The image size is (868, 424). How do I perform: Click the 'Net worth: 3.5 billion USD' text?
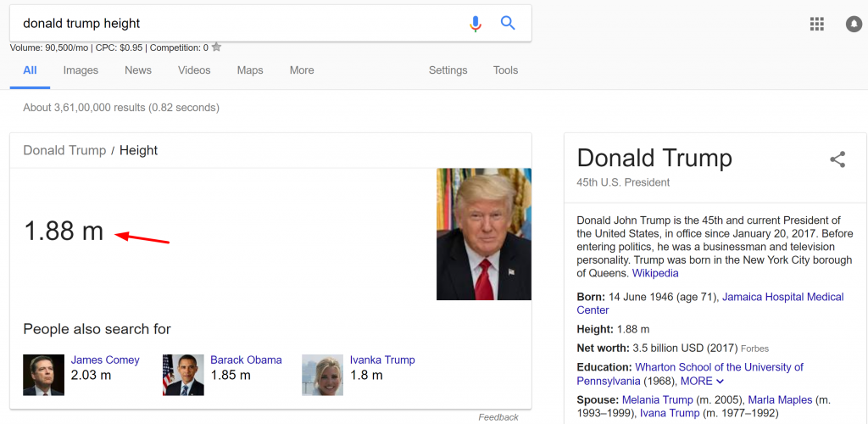click(657, 349)
